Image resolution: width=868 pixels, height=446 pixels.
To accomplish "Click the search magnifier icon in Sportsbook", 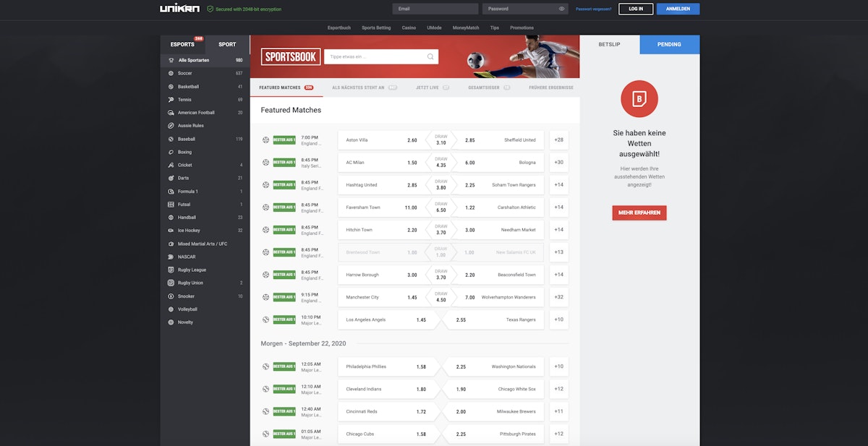I will [431, 56].
